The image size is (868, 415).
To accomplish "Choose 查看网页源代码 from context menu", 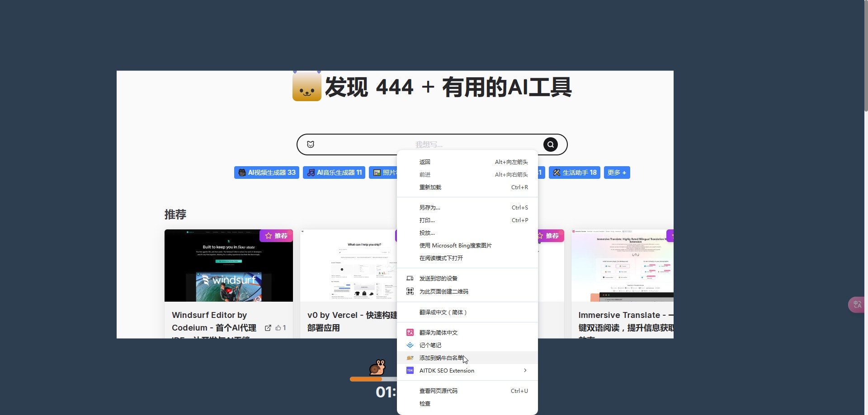I will (x=467, y=391).
